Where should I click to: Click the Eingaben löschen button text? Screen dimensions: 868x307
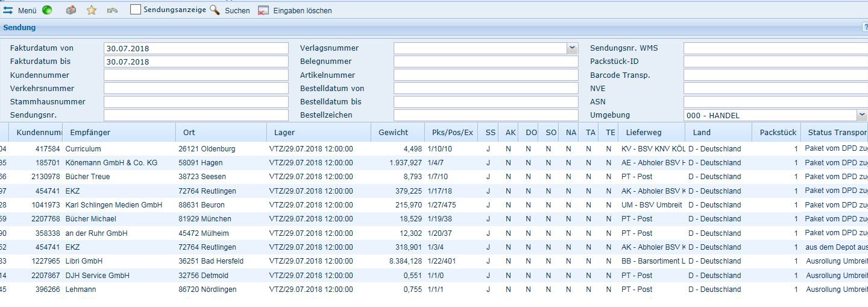point(302,11)
